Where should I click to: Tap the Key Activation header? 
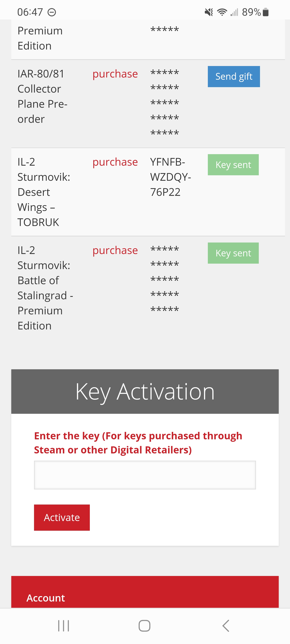pos(145,391)
